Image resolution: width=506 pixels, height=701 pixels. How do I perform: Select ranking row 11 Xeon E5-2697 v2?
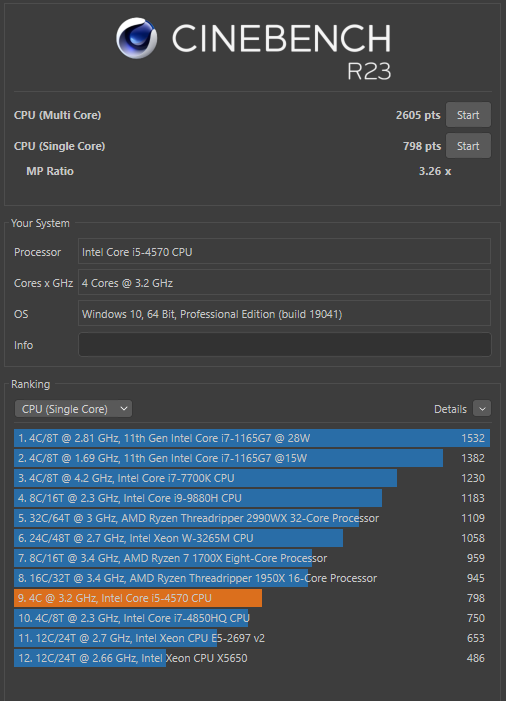point(252,638)
